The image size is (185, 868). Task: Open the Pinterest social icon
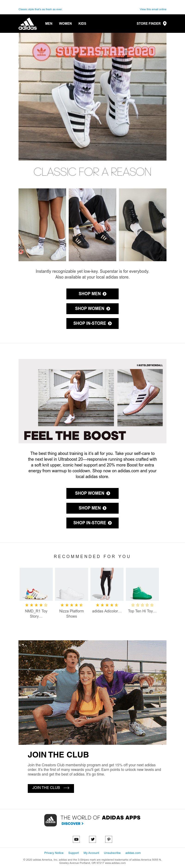tap(109, 839)
